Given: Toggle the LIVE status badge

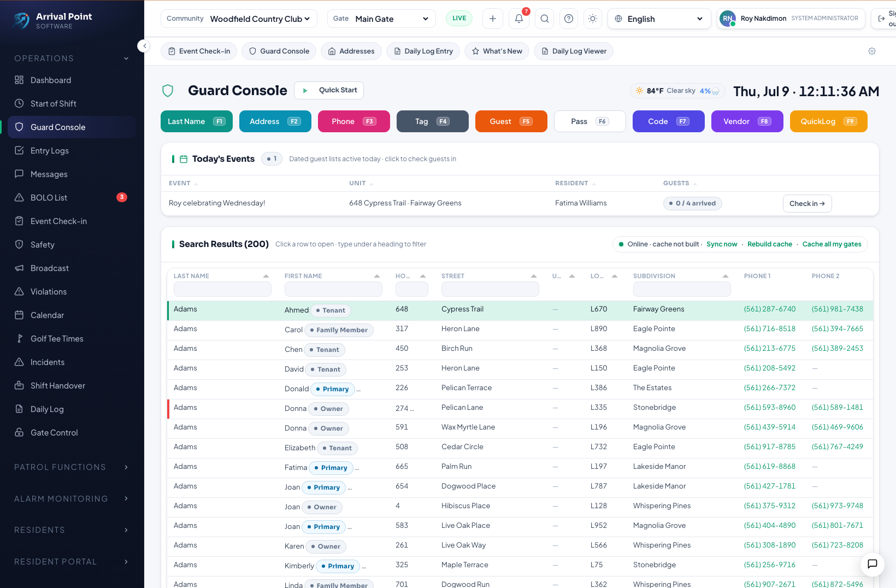Looking at the screenshot, I should coord(459,19).
